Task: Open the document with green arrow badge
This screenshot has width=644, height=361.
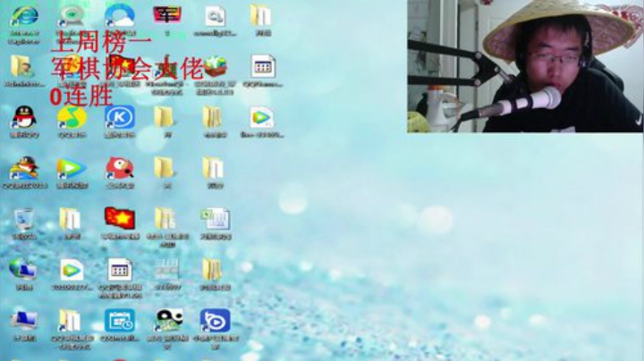Action: 216,220
